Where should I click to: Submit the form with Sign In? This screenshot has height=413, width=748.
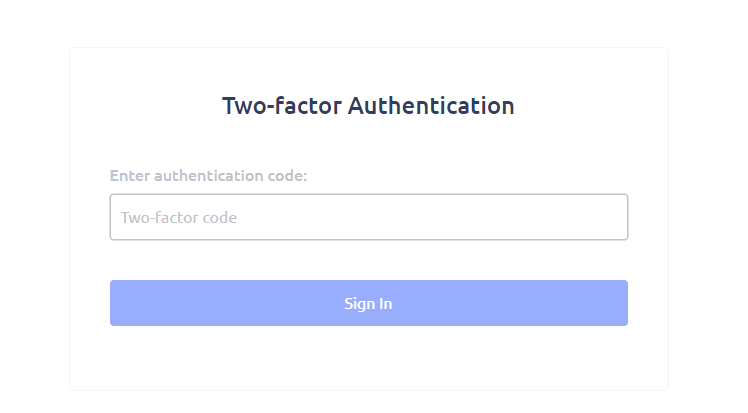[x=369, y=303]
